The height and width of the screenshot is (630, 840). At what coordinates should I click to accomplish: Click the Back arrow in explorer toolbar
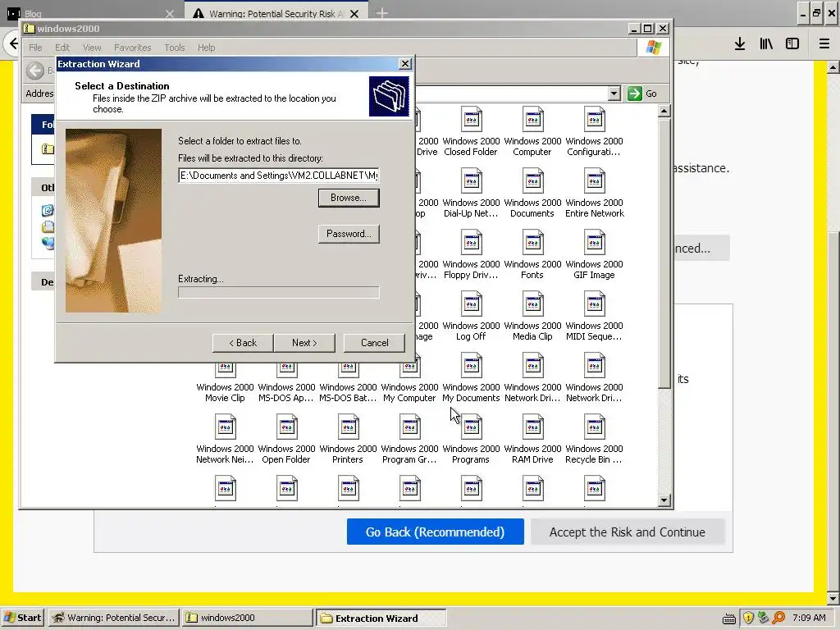click(34, 71)
